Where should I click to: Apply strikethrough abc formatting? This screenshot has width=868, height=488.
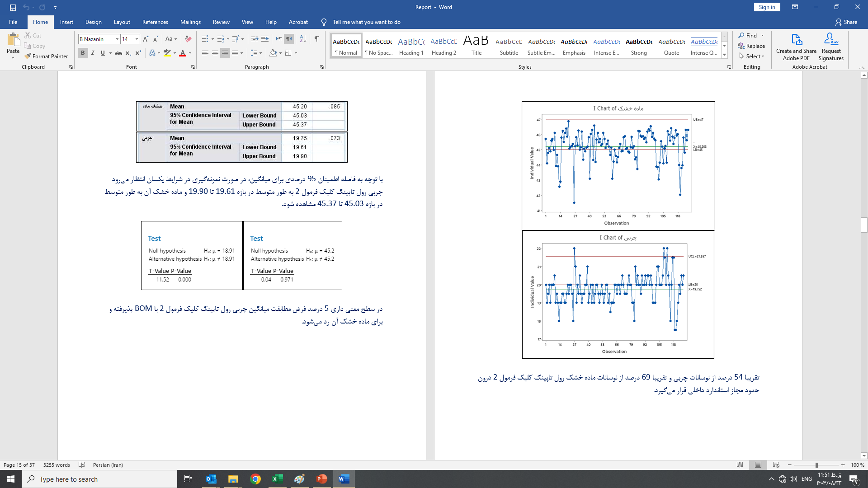coord(118,53)
